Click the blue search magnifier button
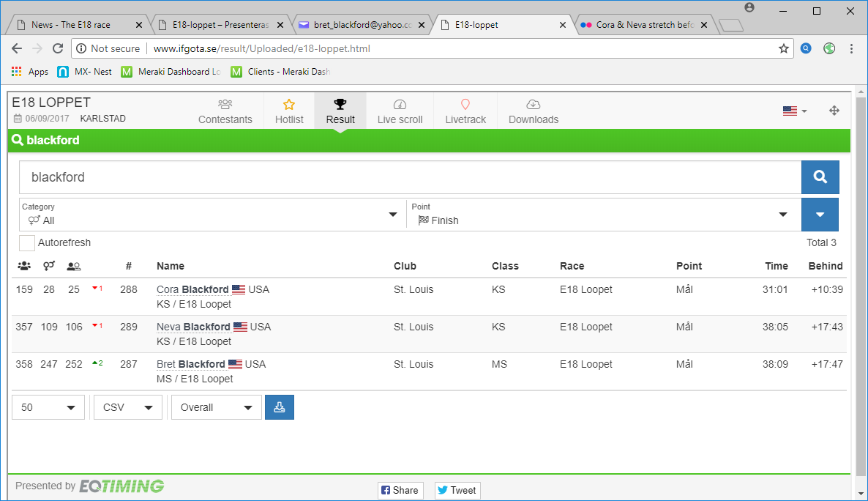The height and width of the screenshot is (501, 868). pyautogui.click(x=820, y=177)
